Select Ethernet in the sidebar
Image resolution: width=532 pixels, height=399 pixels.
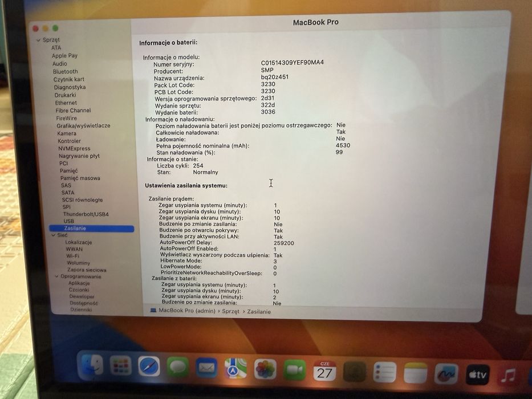(66, 103)
